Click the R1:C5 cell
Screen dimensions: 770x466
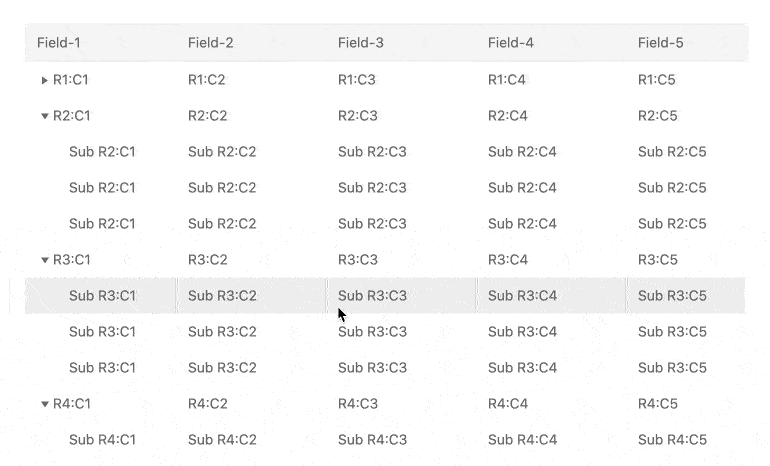tap(657, 80)
